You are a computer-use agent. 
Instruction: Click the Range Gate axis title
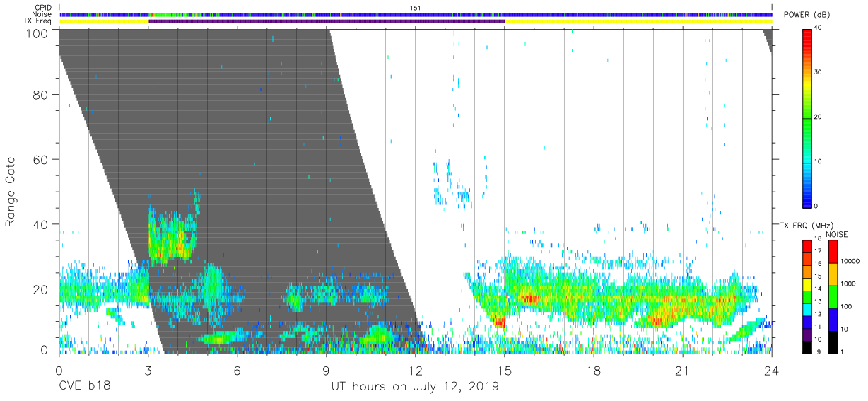click(x=11, y=192)
